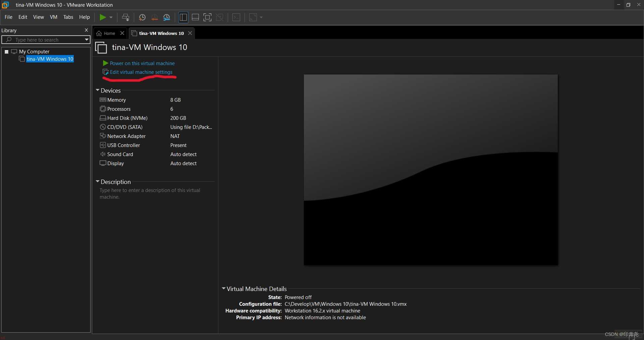Image resolution: width=644 pixels, height=340 pixels.
Task: Click the revert to snapshot icon
Action: click(154, 17)
